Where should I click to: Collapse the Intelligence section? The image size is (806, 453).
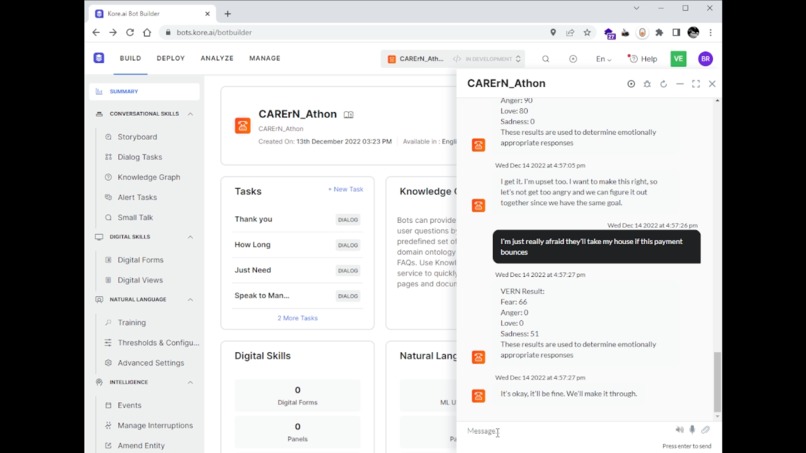click(190, 383)
